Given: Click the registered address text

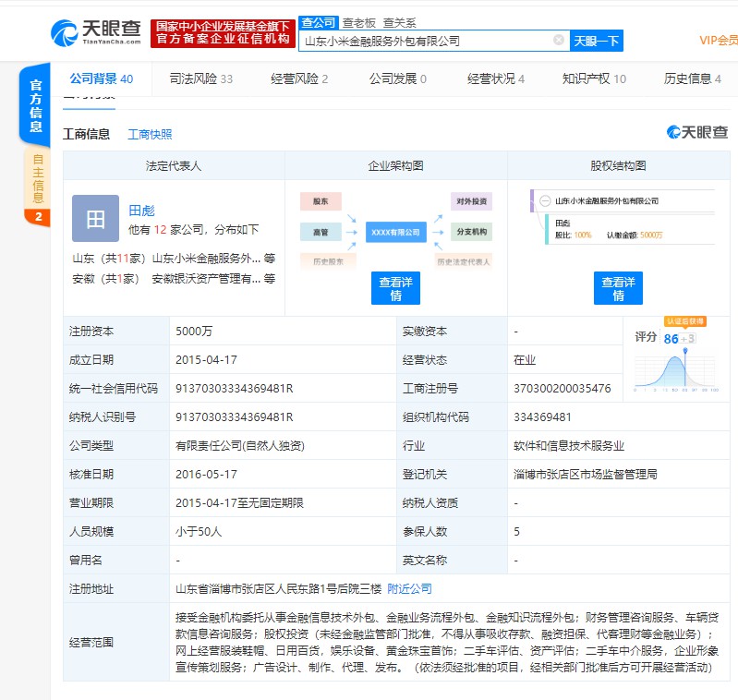Looking at the screenshot, I should pos(278,588).
